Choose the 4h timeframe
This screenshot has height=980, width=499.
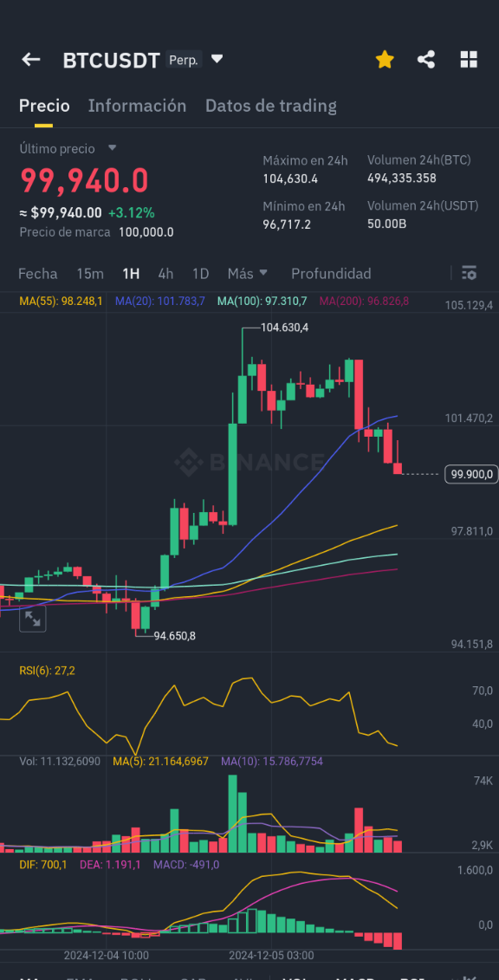pos(165,274)
